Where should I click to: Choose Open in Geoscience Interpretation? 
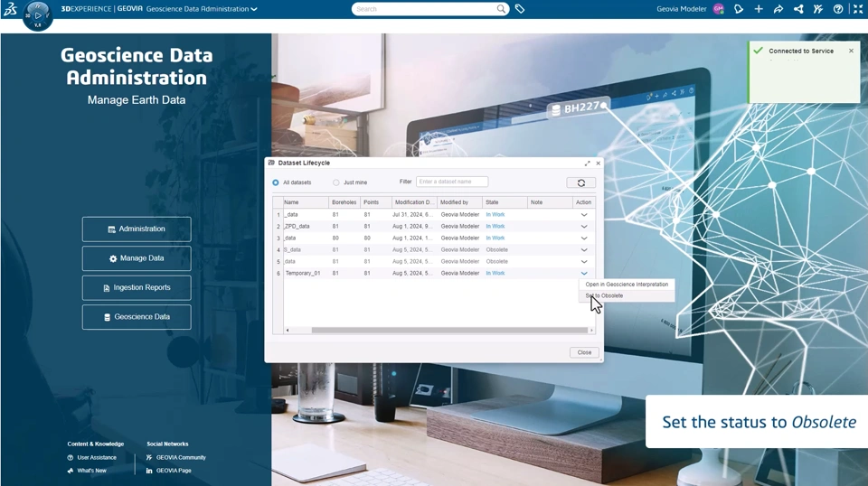(x=627, y=285)
